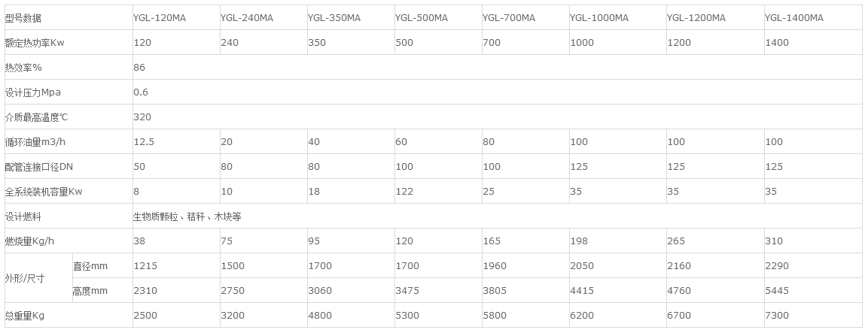
Task: Click the 直径mm sub-row label
Action: pyautogui.click(x=90, y=265)
